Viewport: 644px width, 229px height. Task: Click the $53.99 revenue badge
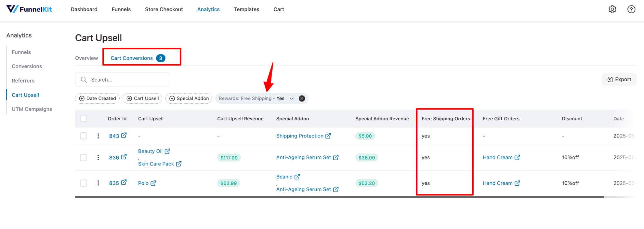[x=228, y=183]
